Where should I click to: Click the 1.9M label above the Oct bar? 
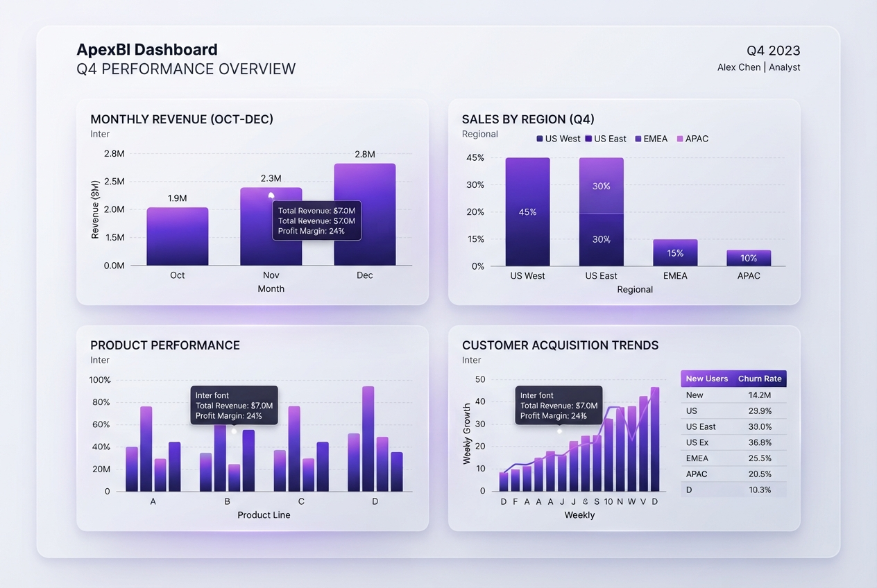point(178,198)
